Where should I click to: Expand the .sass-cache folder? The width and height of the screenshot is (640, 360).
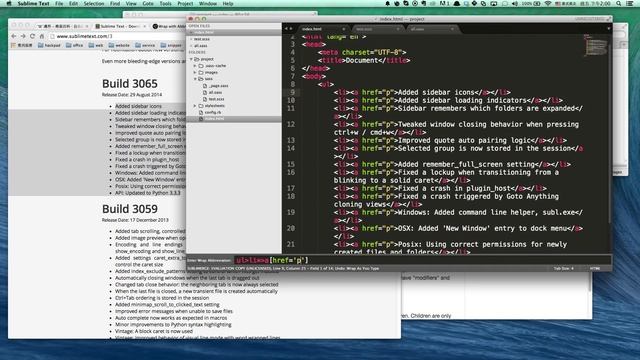(x=195, y=66)
